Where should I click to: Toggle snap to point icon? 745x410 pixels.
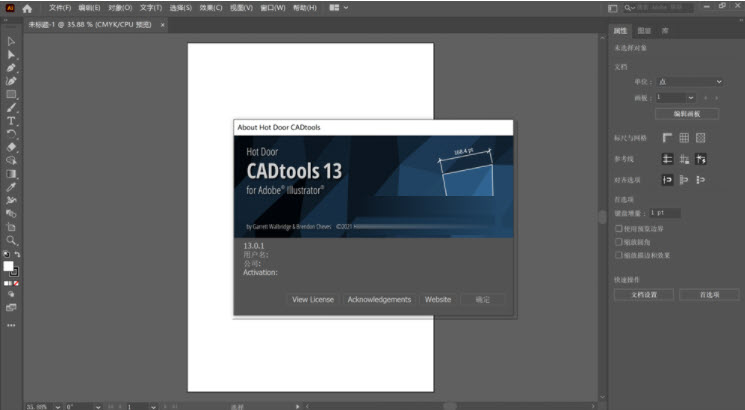pos(667,180)
